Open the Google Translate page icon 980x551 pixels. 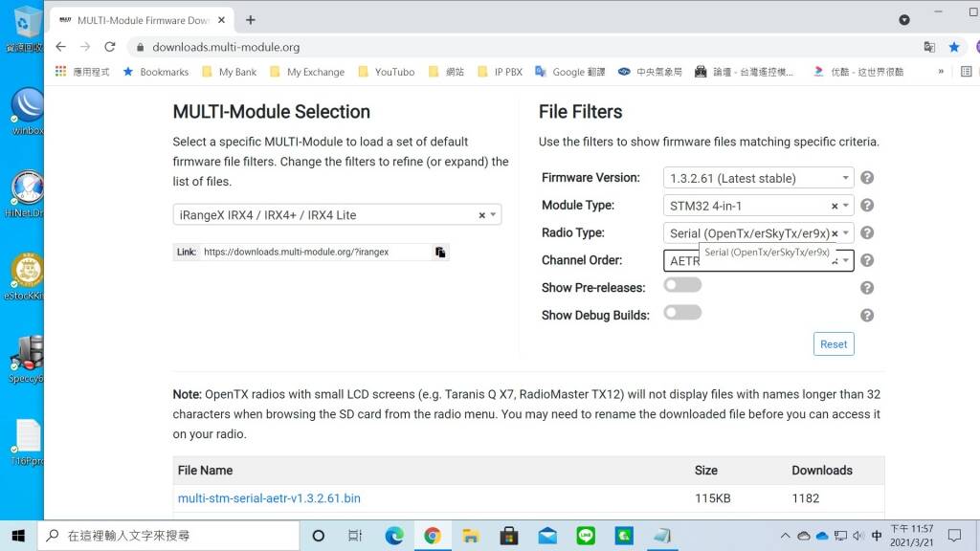pos(929,47)
